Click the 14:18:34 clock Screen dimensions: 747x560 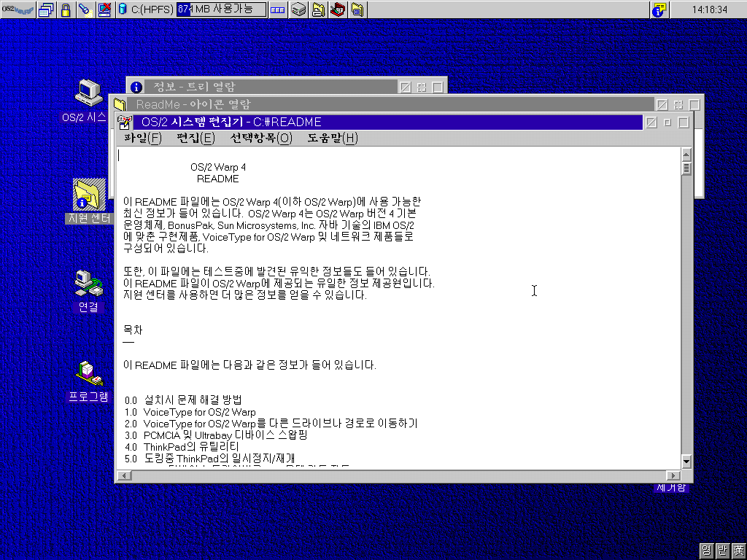(x=709, y=9)
